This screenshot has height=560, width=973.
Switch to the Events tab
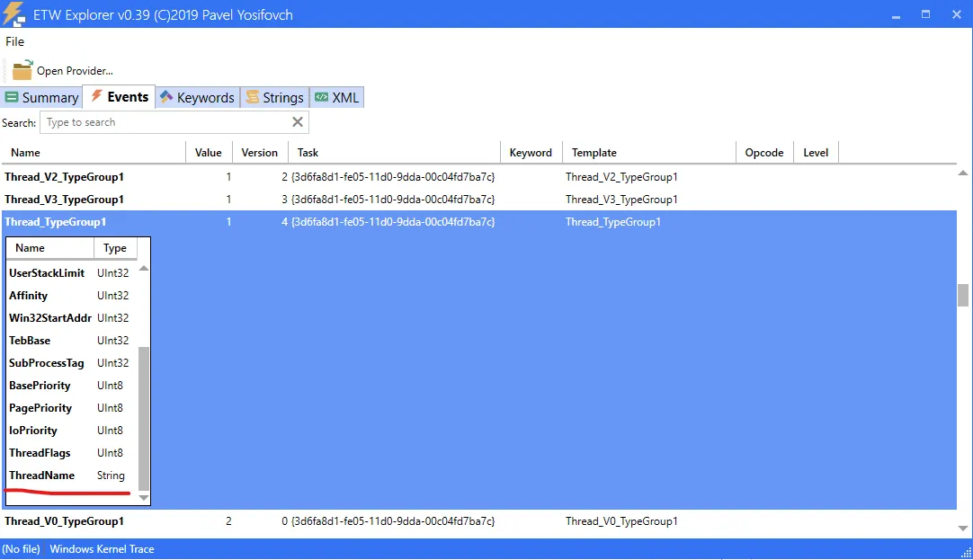click(x=119, y=97)
